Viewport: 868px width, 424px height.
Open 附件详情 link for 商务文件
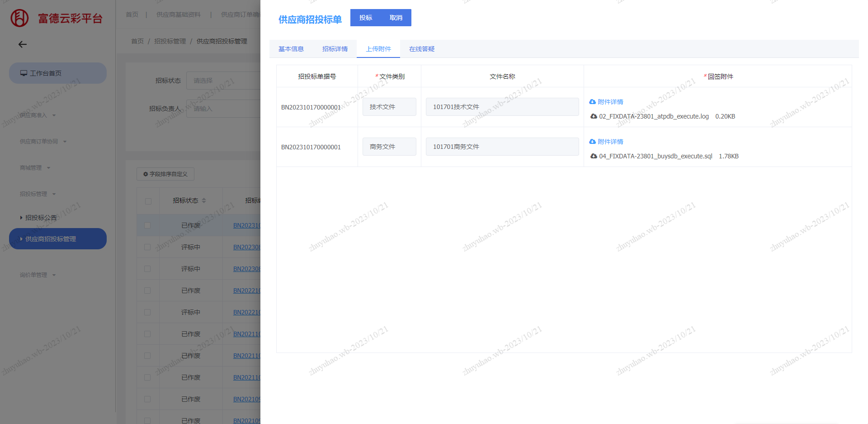(x=606, y=142)
